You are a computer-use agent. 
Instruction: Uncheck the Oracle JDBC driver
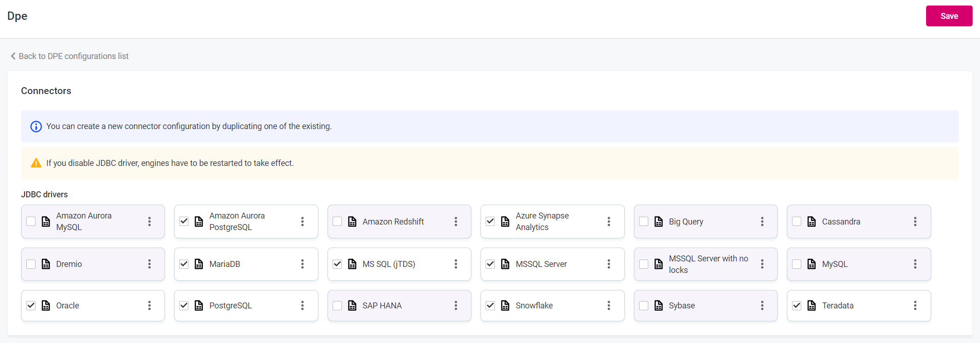tap(31, 306)
